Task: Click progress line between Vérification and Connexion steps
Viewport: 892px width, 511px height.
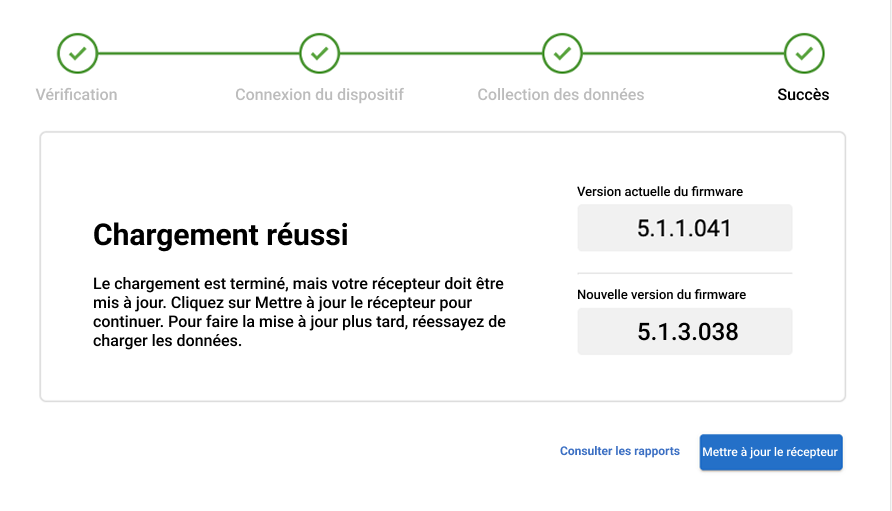Action: pos(198,53)
